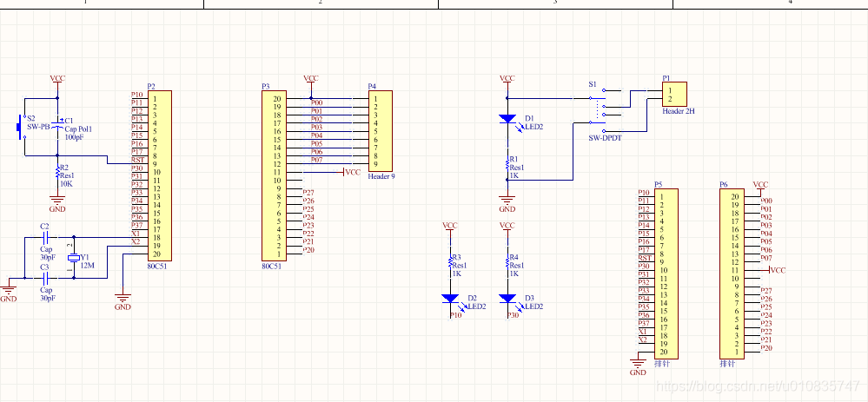The width and height of the screenshot is (868, 402).
Task: Click the P1 Header 2H connector
Action: tap(674, 94)
